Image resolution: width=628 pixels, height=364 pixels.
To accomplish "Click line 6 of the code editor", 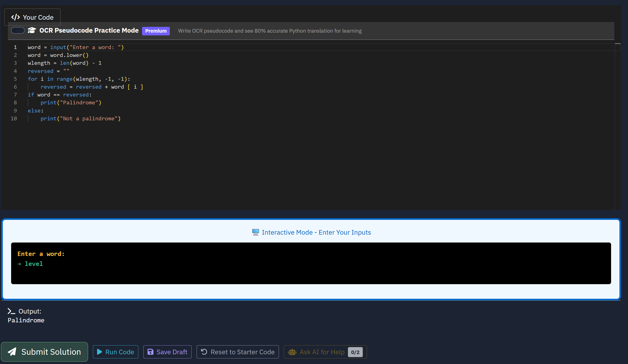I will 92,87.
